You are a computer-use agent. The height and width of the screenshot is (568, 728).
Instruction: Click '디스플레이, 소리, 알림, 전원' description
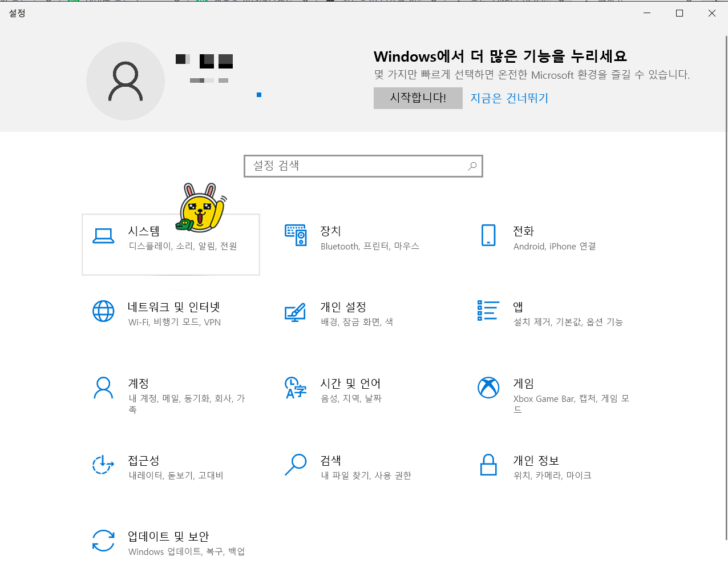[183, 246]
